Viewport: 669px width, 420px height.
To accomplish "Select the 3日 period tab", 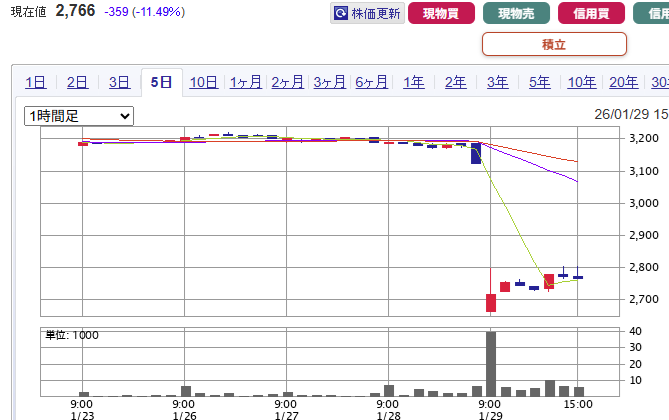I will (119, 83).
